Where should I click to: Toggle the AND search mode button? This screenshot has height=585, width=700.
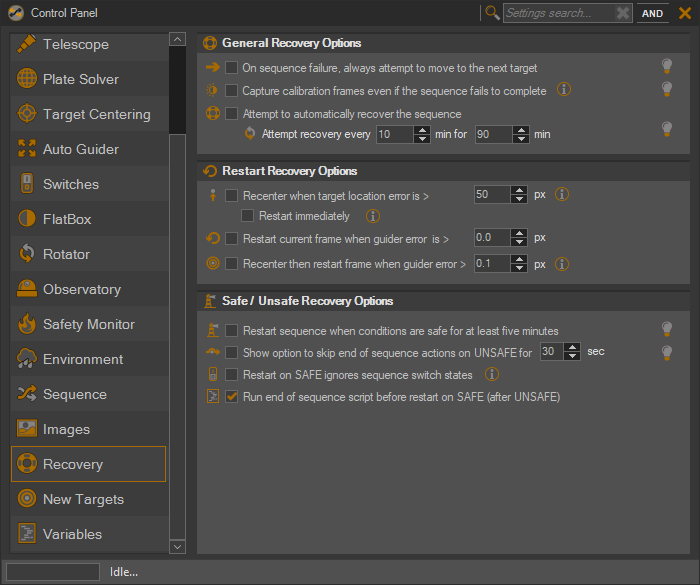(652, 13)
